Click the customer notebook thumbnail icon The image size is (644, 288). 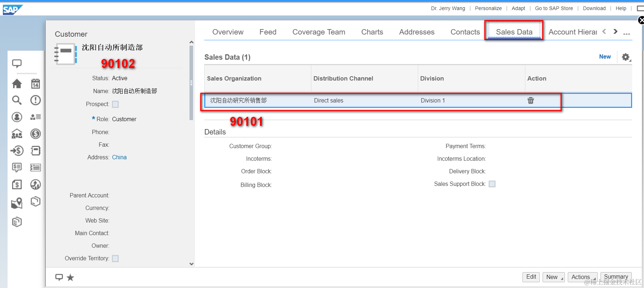[x=65, y=54]
